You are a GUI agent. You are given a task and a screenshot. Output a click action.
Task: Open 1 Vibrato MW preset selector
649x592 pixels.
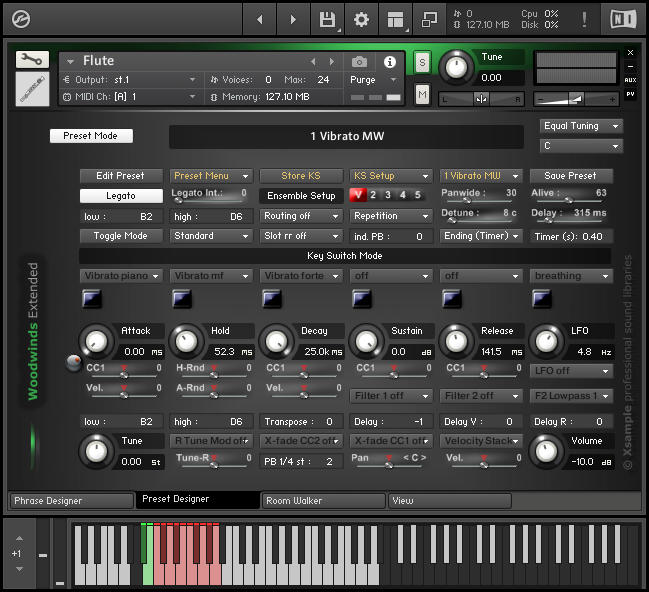click(x=481, y=176)
